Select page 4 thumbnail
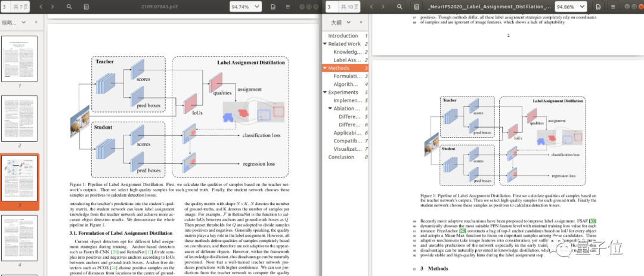Image resolution: width=644 pixels, height=276 pixels. click(x=19, y=238)
